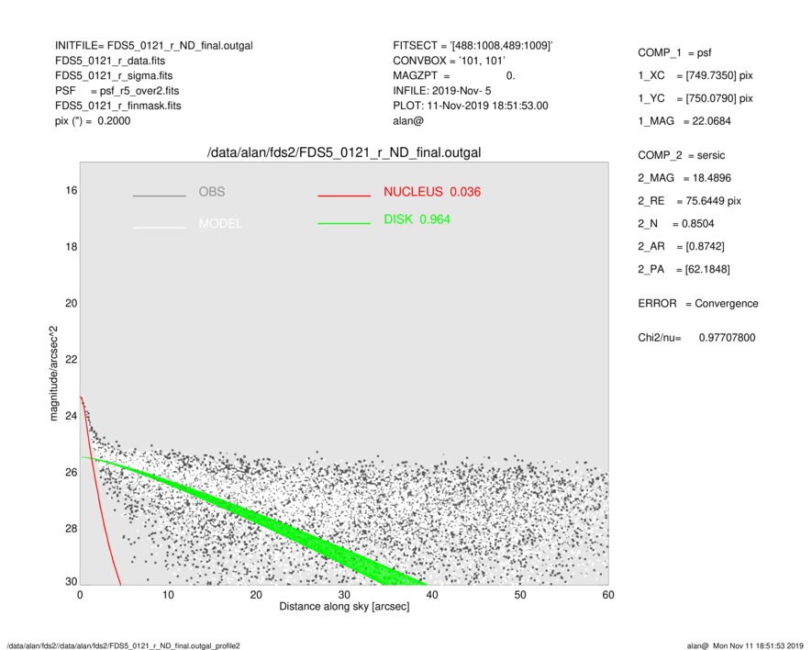This screenshot has height=650, width=812.
Task: Click the x-axis tick label 60
Action: (x=608, y=595)
